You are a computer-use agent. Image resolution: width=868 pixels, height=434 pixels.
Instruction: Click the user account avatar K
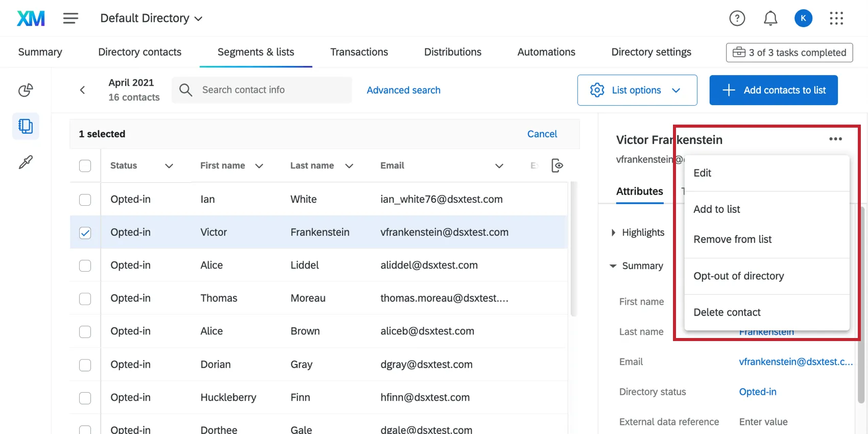pyautogui.click(x=803, y=18)
